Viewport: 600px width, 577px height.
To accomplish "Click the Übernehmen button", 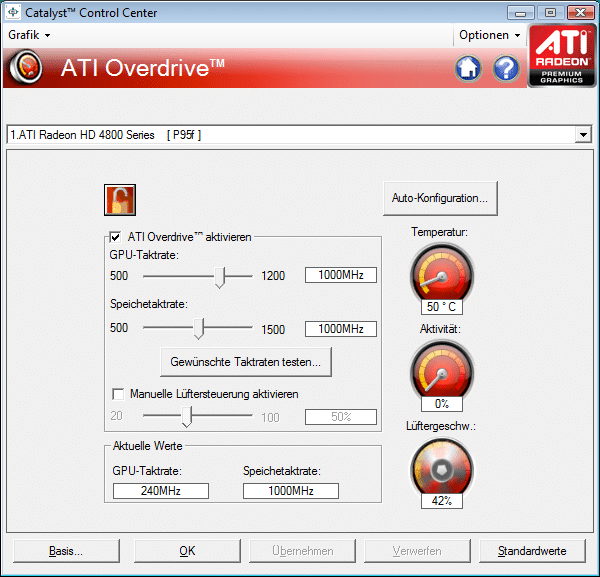I will 302,551.
